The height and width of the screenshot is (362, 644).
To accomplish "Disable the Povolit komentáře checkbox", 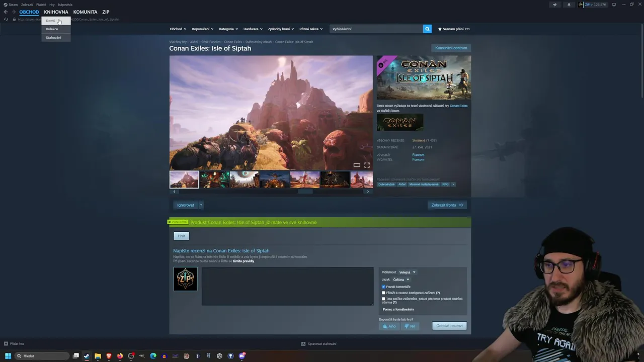I will coord(383,287).
